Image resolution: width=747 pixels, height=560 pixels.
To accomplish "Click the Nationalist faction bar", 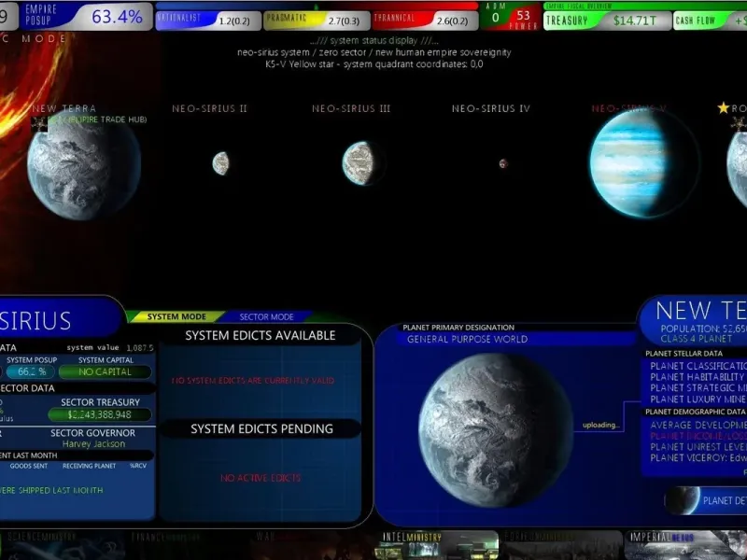I will (x=208, y=21).
